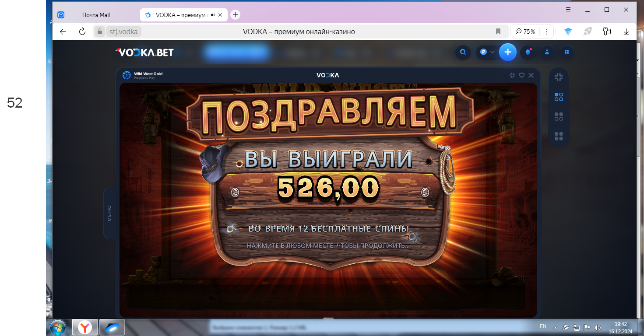The image size is (644, 336).
Task: Click the side panel shrink-view icon
Action: [x=559, y=77]
